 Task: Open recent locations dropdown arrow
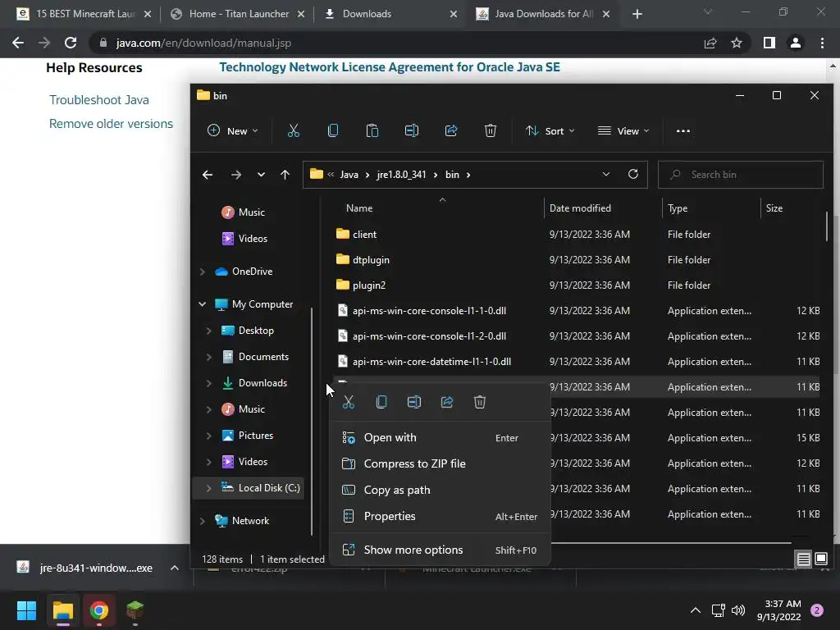tap(261, 175)
